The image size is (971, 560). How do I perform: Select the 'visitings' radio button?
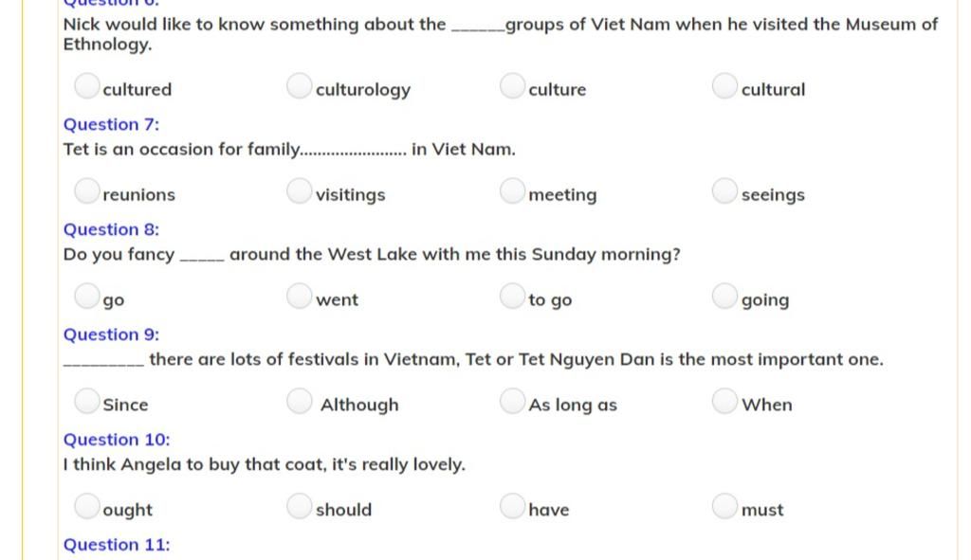point(299,191)
